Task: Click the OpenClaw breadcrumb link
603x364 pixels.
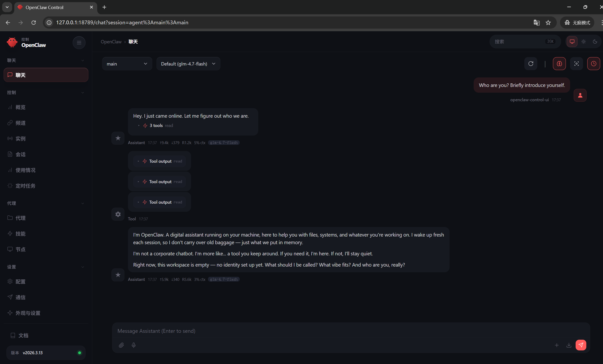Action: (111, 42)
